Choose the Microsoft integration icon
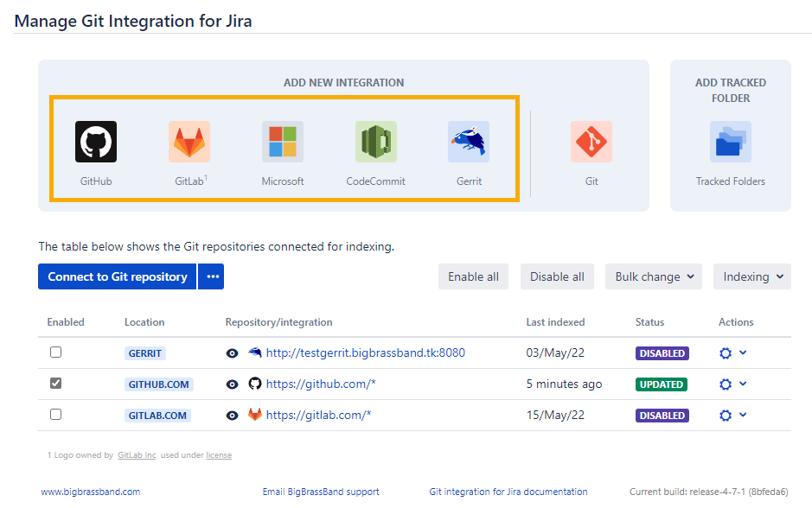 tap(283, 142)
